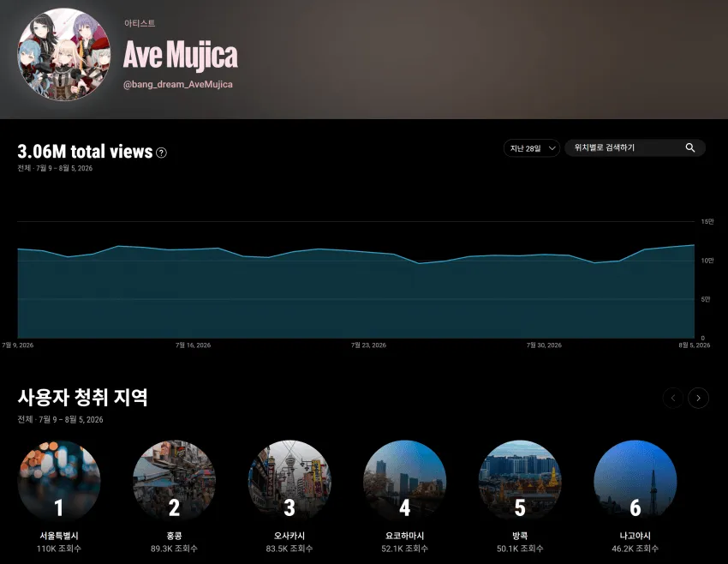Image resolution: width=728 pixels, height=564 pixels.
Task: Click the 110K 조회수 view count
Action: [x=59, y=549]
